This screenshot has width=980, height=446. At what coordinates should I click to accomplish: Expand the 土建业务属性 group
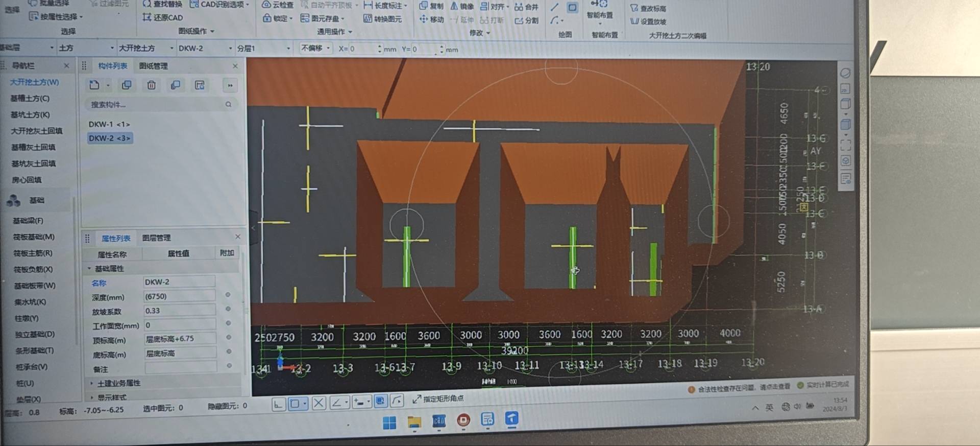[x=91, y=383]
